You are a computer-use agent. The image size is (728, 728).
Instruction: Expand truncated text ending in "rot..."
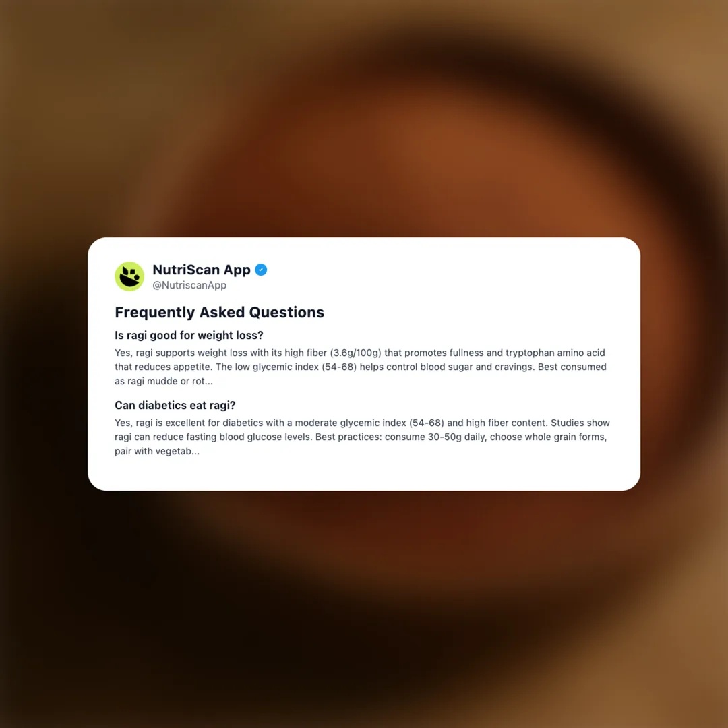202,381
